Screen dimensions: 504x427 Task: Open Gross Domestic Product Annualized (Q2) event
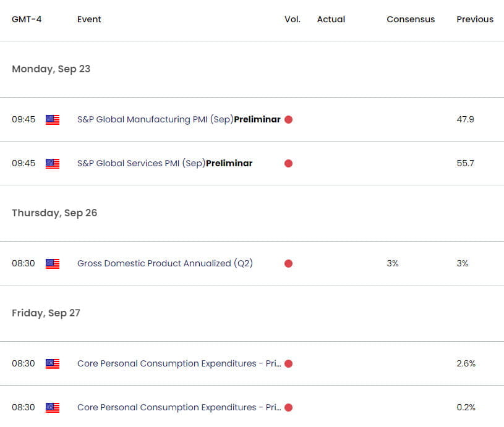165,263
